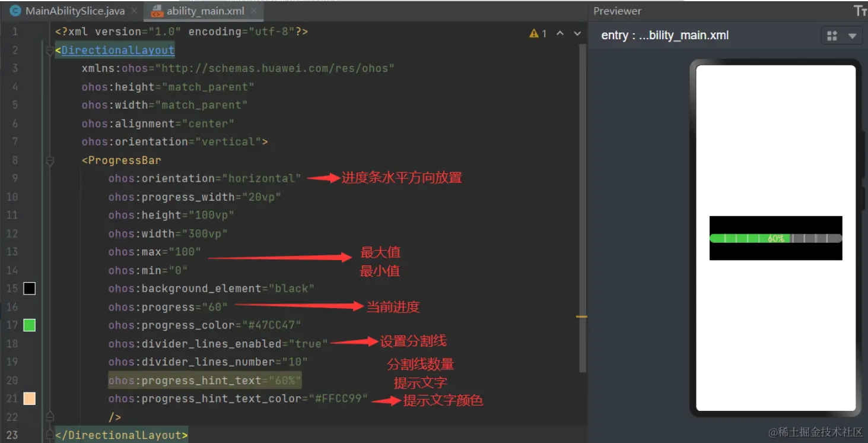Click the entry : ...bility_main.xml preview label
The height and width of the screenshot is (443, 868).
(x=665, y=35)
